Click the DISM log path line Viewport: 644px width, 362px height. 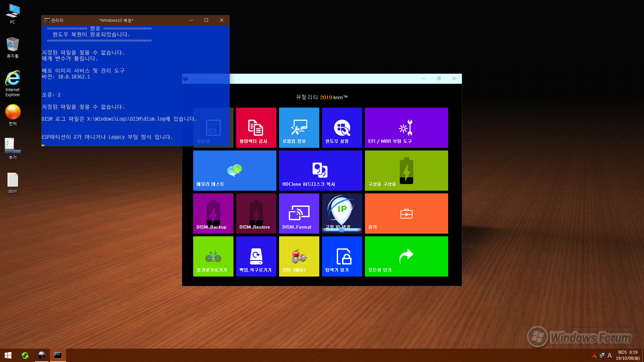[x=119, y=119]
